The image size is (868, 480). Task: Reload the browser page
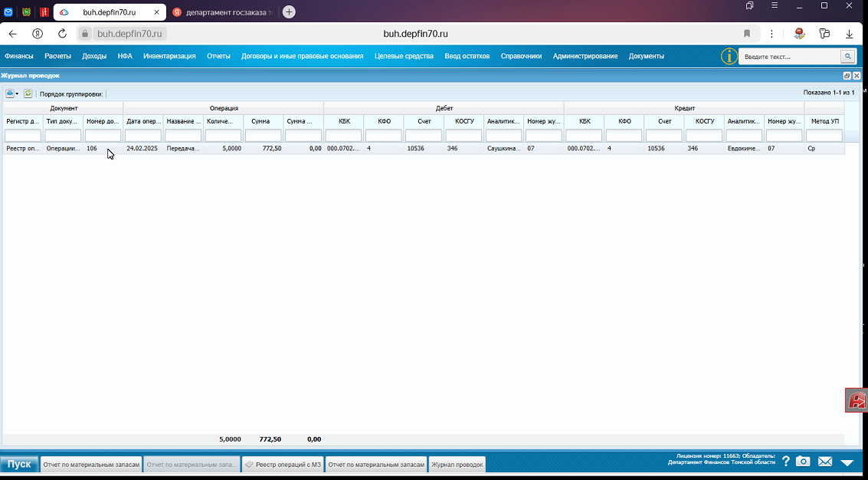point(62,34)
